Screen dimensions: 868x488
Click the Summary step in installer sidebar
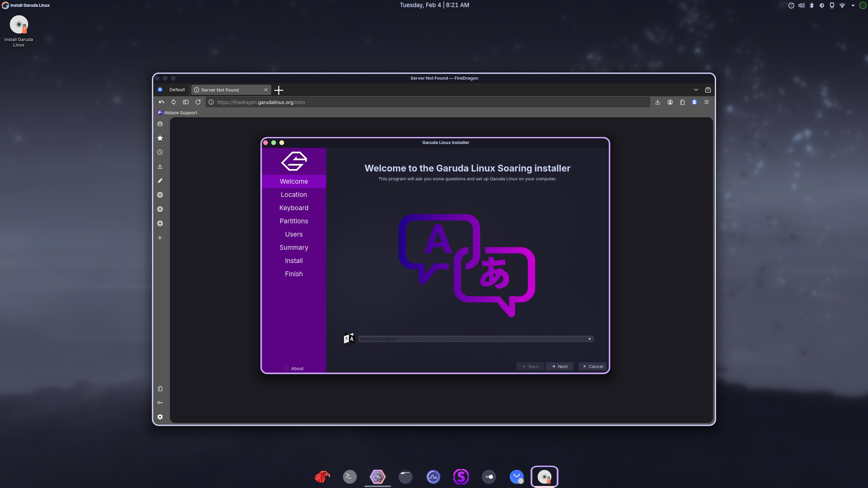(x=294, y=247)
